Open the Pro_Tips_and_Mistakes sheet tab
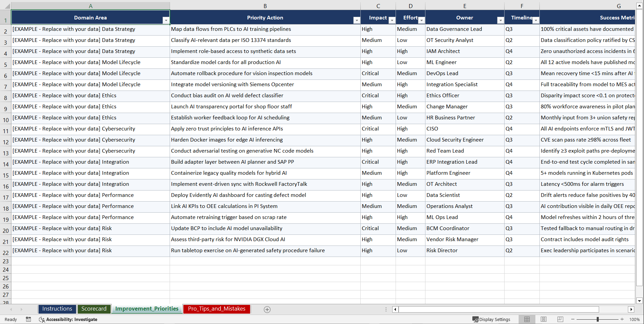The width and height of the screenshot is (644, 324). 217,309
